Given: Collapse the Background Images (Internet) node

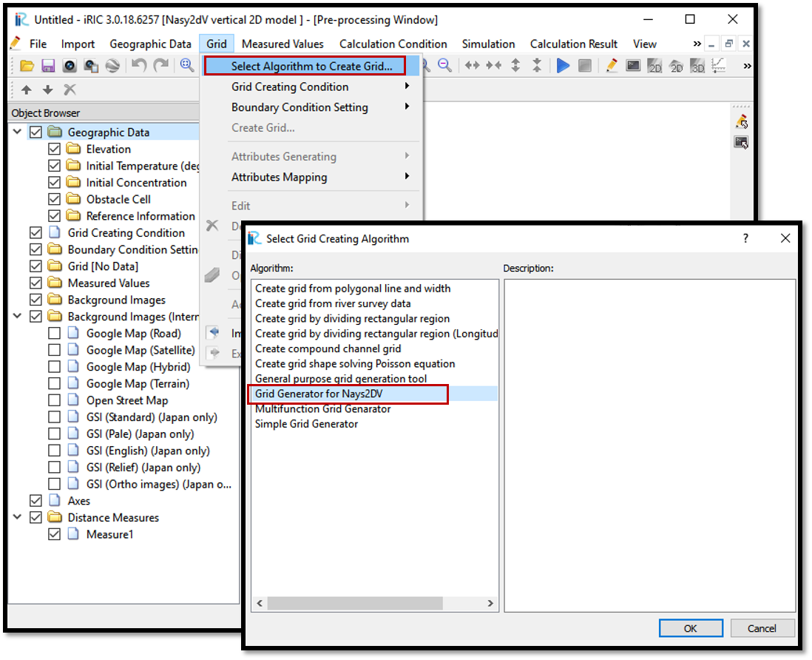Looking at the screenshot, I should 17,316.
